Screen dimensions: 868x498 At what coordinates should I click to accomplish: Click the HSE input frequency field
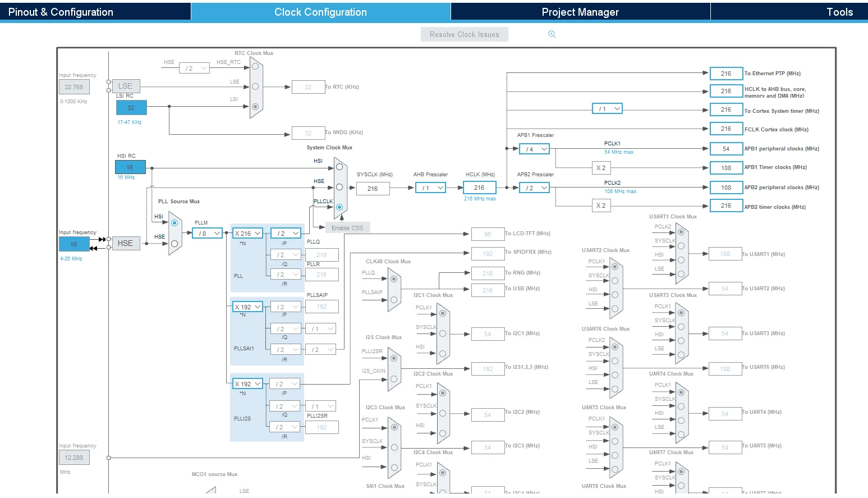click(x=74, y=244)
